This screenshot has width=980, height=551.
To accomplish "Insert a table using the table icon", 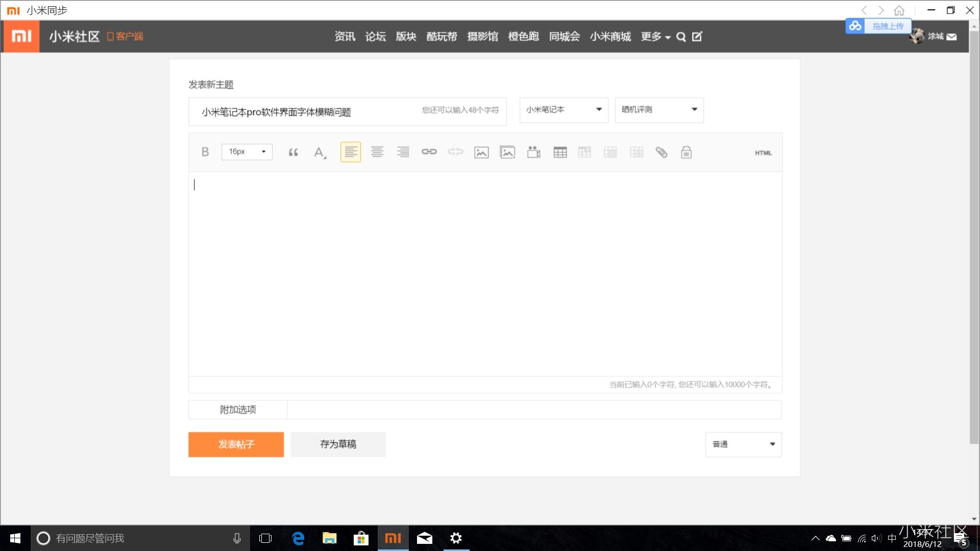I will [559, 152].
